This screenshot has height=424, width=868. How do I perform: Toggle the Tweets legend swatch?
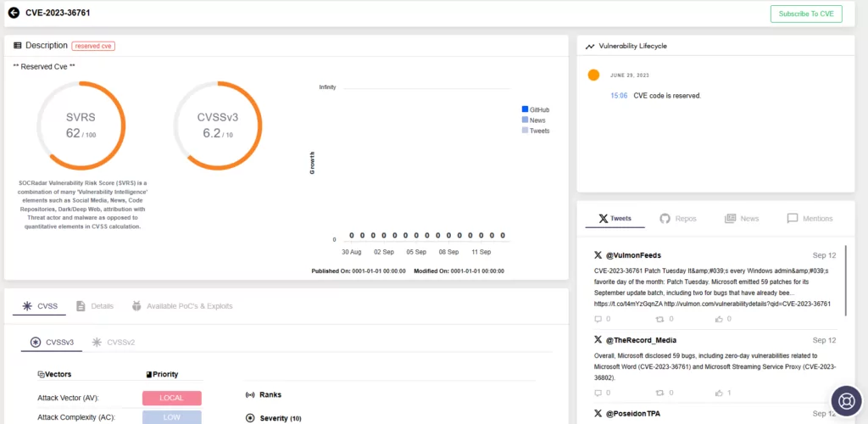click(525, 131)
